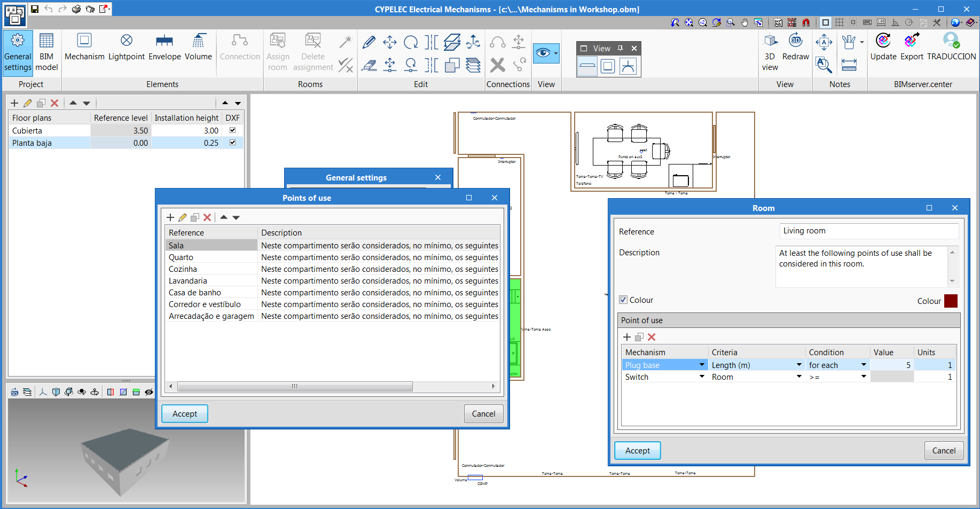Click Cancel in Points of use dialog

point(483,414)
